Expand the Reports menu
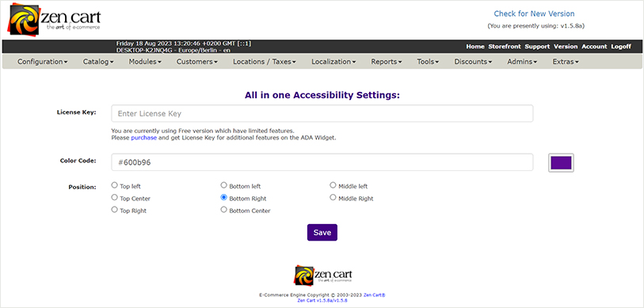 pos(387,62)
